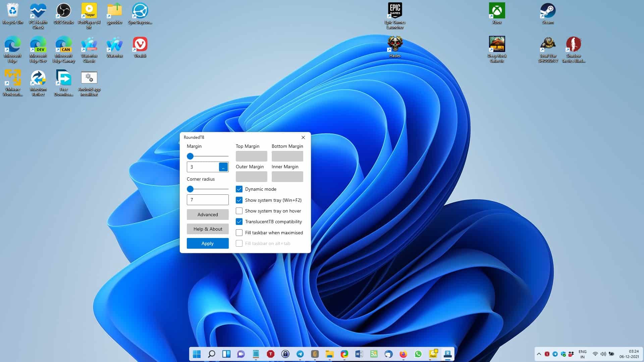
Task: Focus the Corner radius field showing 7
Action: coord(208,200)
